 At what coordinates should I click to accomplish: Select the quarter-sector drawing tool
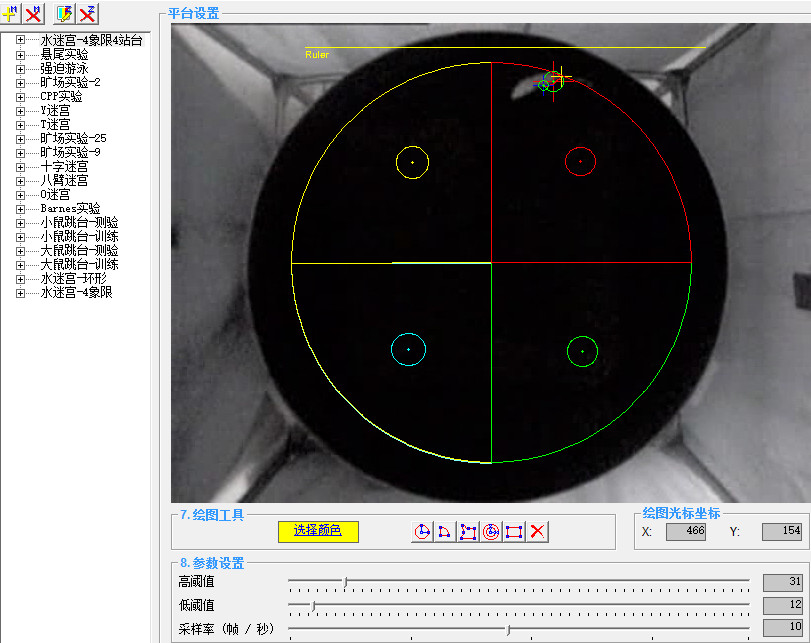pos(445,531)
